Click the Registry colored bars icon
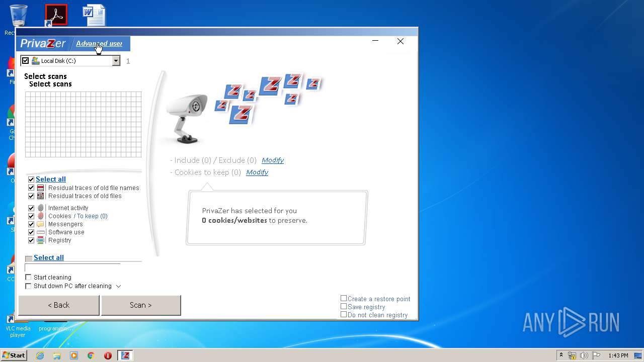The width and height of the screenshot is (644, 362). (41, 240)
